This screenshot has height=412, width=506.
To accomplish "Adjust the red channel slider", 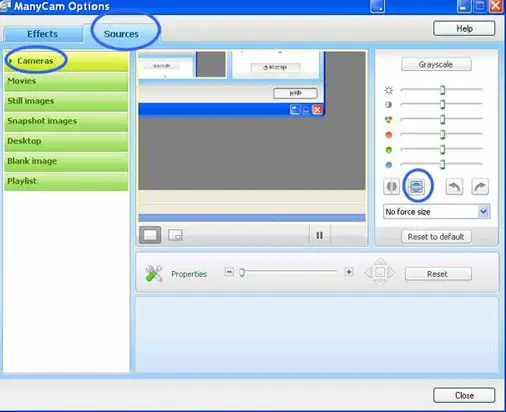I will tap(442, 134).
